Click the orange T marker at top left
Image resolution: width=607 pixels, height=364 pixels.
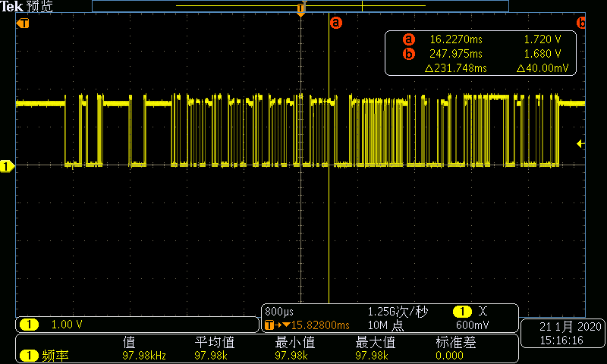[23, 24]
